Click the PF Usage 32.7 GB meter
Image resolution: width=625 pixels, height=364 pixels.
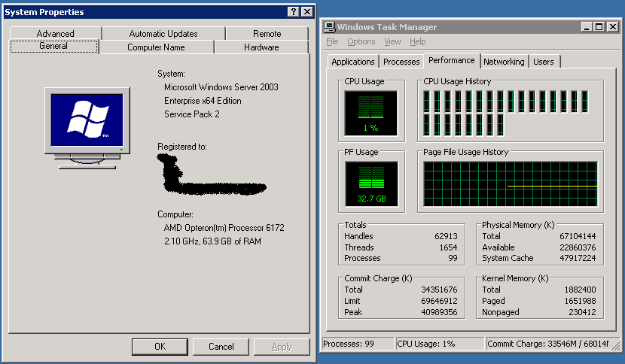(371, 184)
